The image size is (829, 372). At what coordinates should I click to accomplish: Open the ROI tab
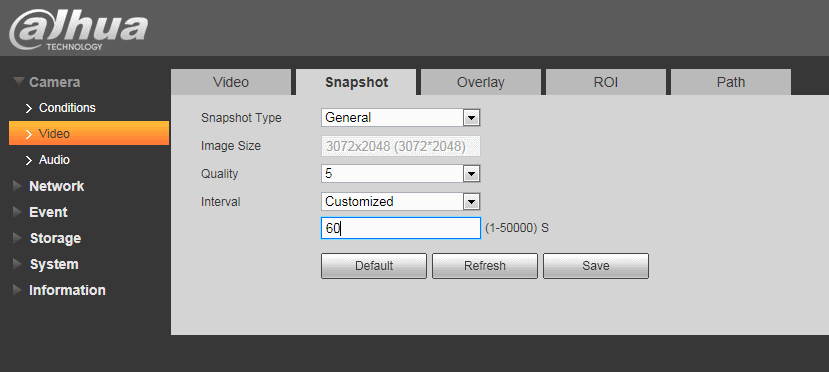605,82
